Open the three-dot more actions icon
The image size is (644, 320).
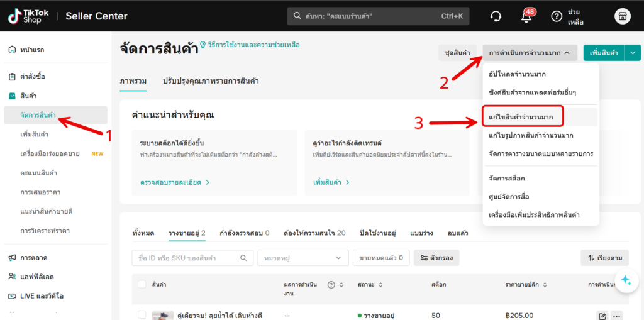pyautogui.click(x=616, y=316)
